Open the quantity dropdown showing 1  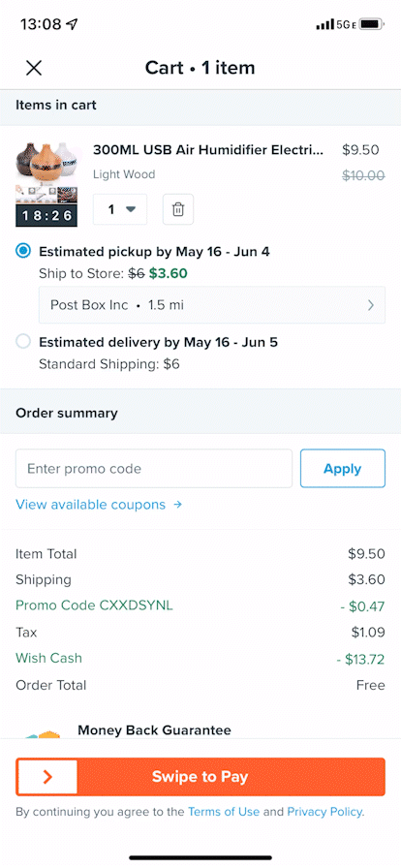(120, 209)
